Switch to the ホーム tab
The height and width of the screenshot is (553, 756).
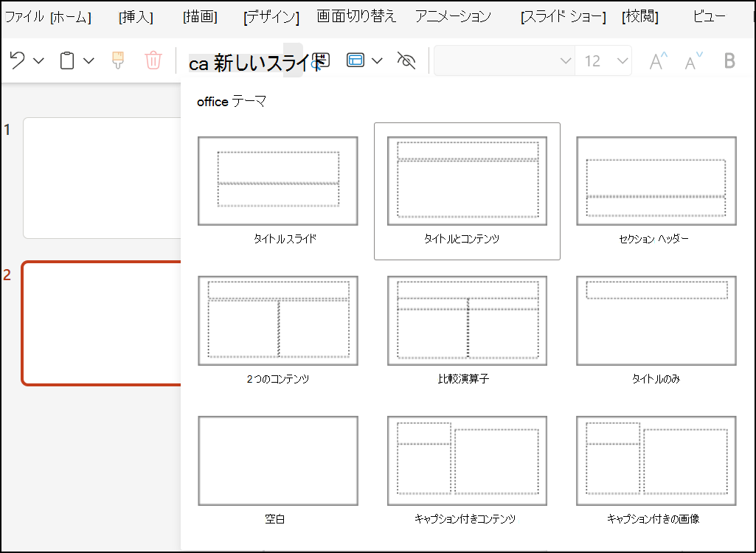coord(70,18)
